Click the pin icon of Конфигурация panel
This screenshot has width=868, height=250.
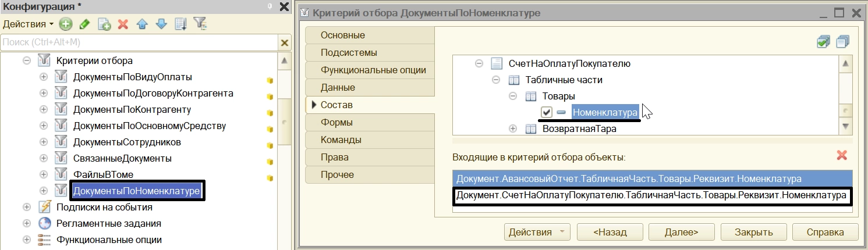pyautogui.click(x=270, y=7)
